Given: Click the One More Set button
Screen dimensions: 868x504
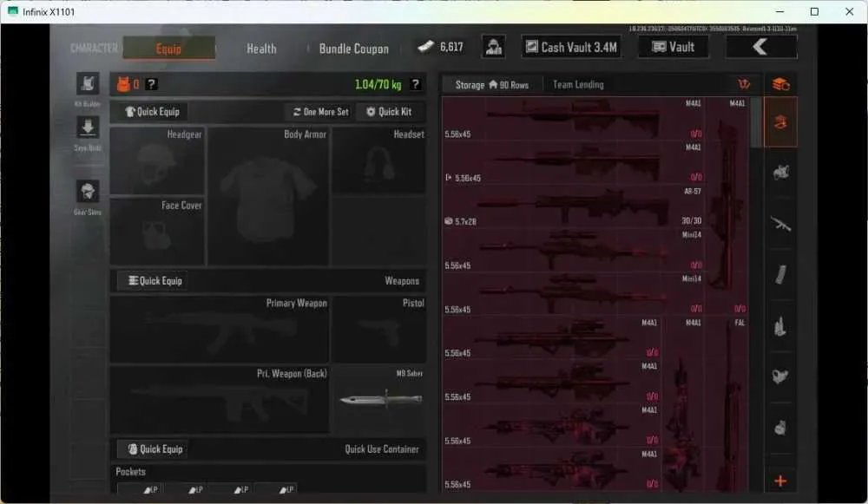Looking at the screenshot, I should (321, 112).
